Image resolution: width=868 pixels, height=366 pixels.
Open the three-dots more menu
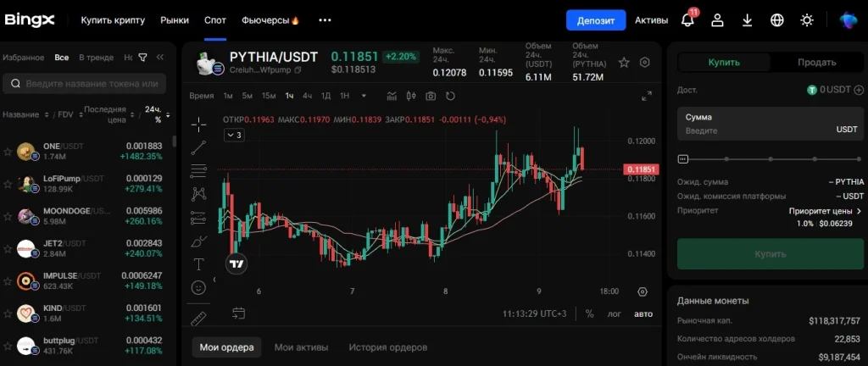tap(325, 20)
